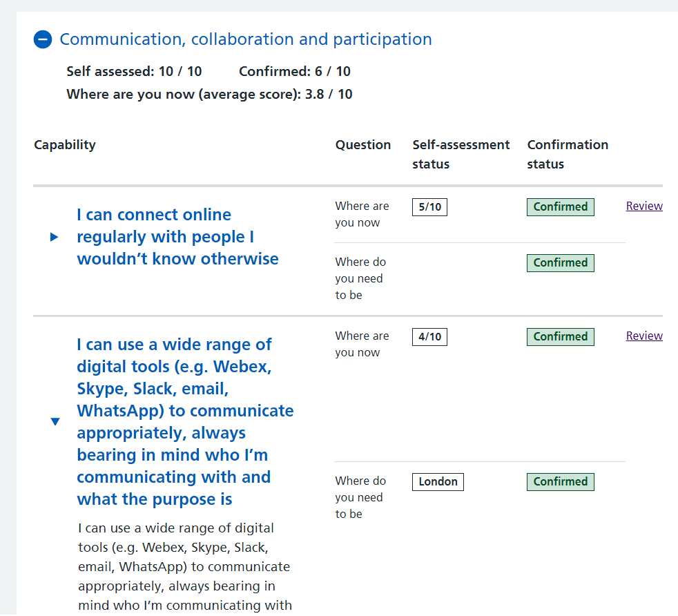Click the Question column header
678x616 pixels.
pyautogui.click(x=362, y=145)
